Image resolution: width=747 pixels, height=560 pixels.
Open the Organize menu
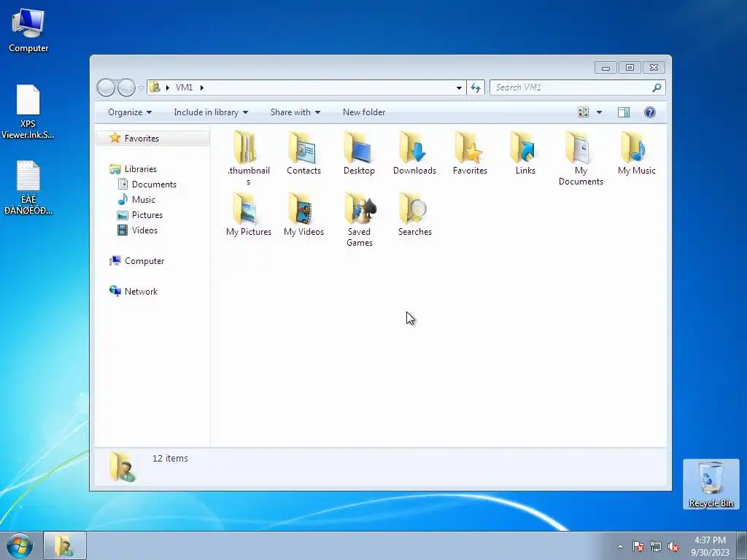(130, 112)
